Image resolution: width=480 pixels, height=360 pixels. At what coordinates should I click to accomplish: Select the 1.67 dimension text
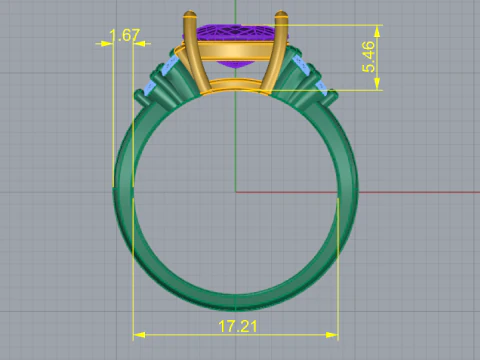click(125, 35)
